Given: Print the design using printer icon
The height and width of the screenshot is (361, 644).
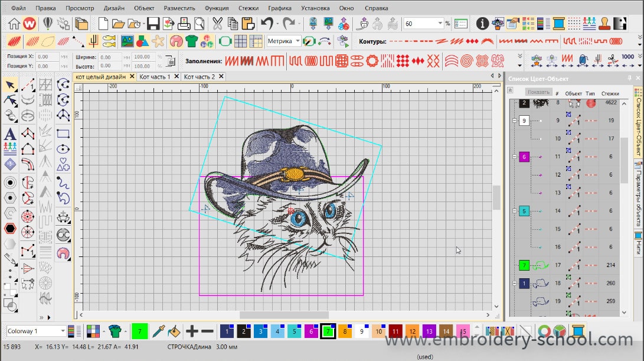Looking at the screenshot, I should coord(184,24).
